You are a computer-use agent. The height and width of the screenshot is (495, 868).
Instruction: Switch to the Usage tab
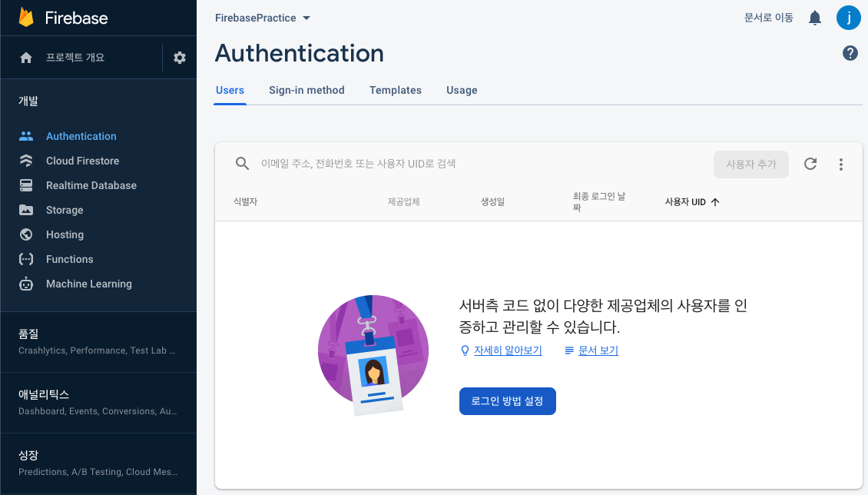pyautogui.click(x=462, y=90)
